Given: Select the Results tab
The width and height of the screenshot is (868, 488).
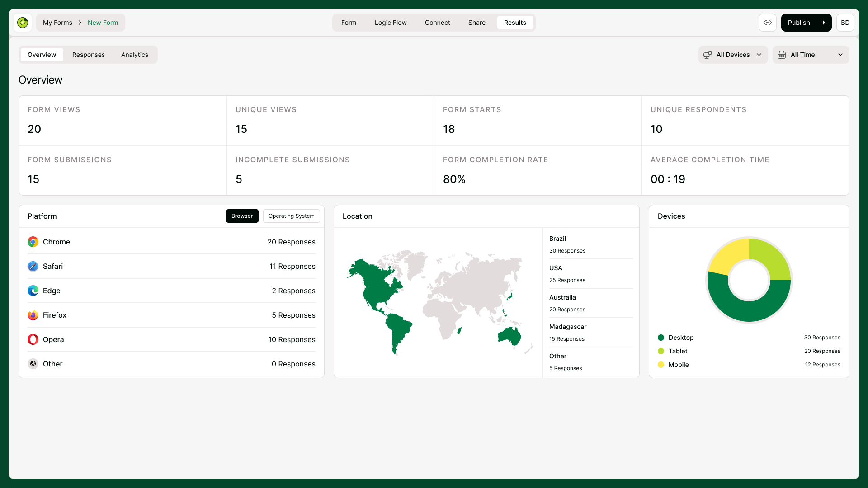Looking at the screenshot, I should 515,23.
